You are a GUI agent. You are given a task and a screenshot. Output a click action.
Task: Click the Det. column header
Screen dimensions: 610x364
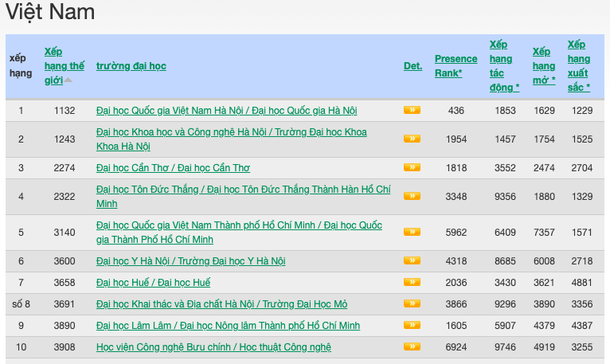click(x=413, y=66)
